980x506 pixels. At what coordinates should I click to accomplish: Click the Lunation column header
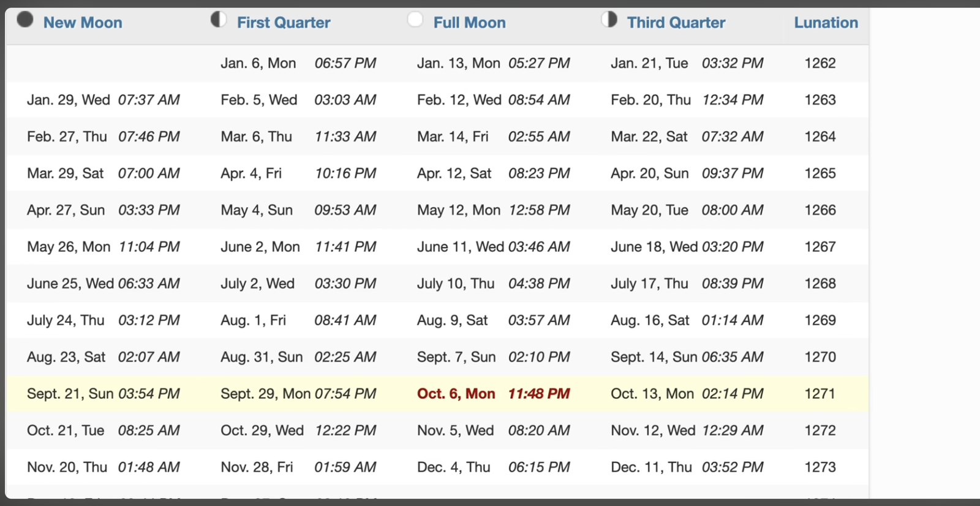pos(826,23)
